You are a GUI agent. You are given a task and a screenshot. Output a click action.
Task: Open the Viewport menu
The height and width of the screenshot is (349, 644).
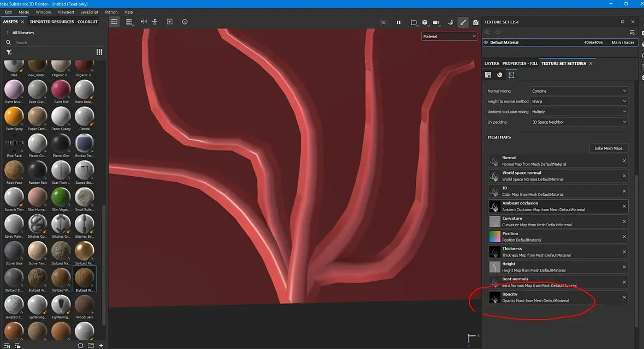point(65,12)
